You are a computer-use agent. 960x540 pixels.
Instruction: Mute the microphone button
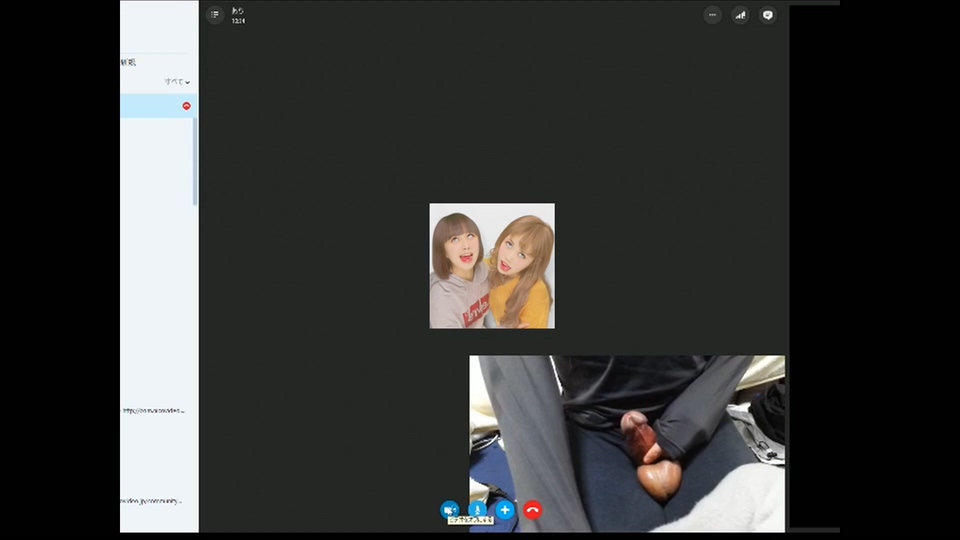pos(478,509)
